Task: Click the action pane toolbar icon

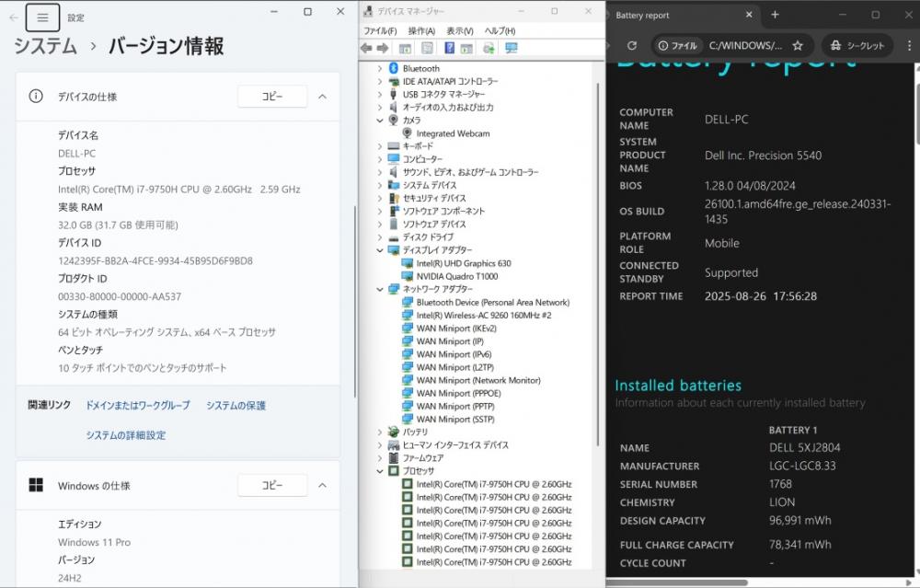Action: [466, 48]
